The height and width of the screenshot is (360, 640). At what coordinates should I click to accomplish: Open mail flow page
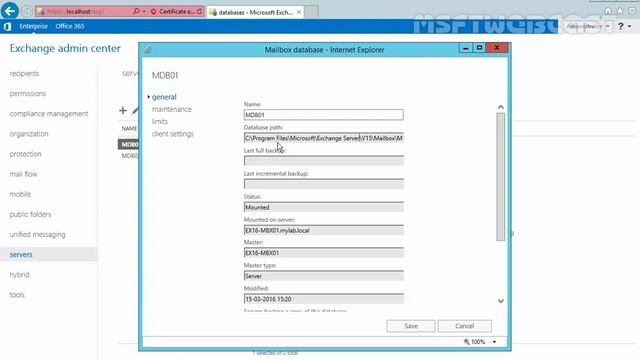[23, 174]
